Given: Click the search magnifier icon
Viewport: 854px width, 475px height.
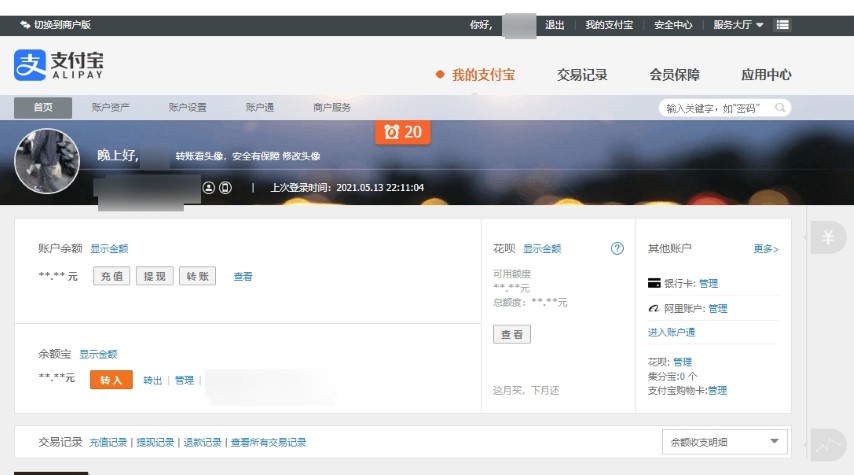Looking at the screenshot, I should point(780,108).
